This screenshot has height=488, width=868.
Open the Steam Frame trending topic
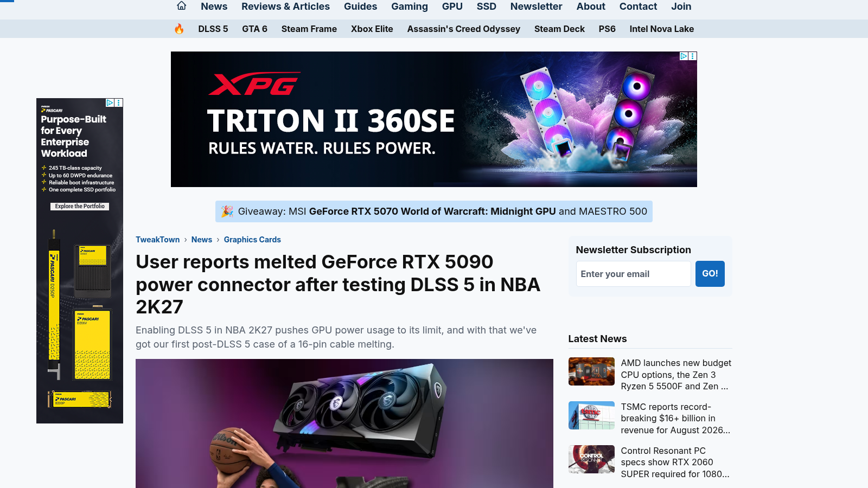(x=309, y=29)
